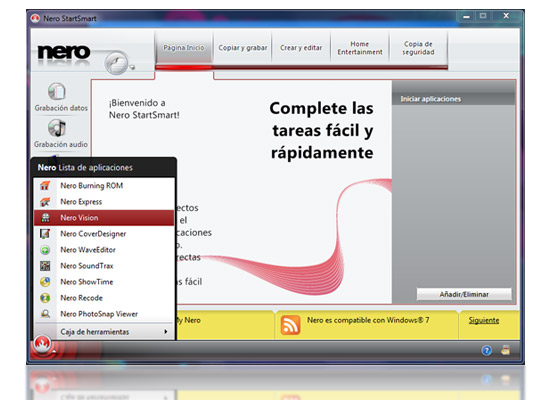Click the Nero Burning ROM icon

45,186
